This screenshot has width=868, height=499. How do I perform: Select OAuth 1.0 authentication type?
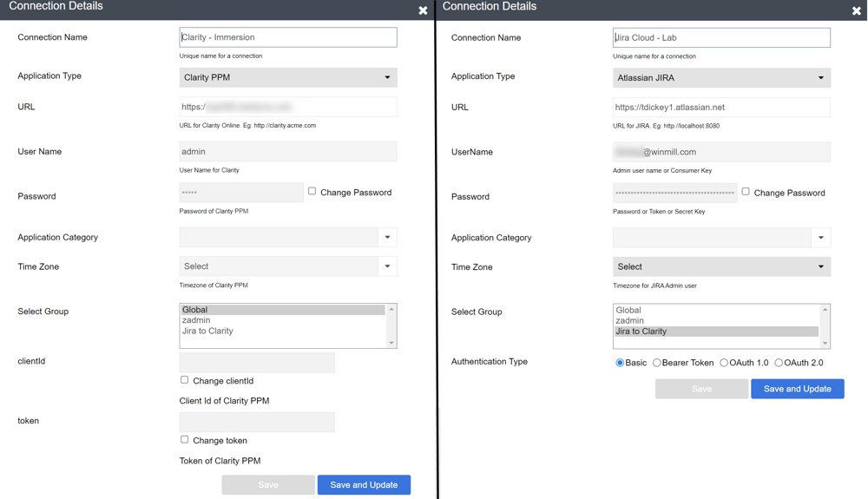724,363
